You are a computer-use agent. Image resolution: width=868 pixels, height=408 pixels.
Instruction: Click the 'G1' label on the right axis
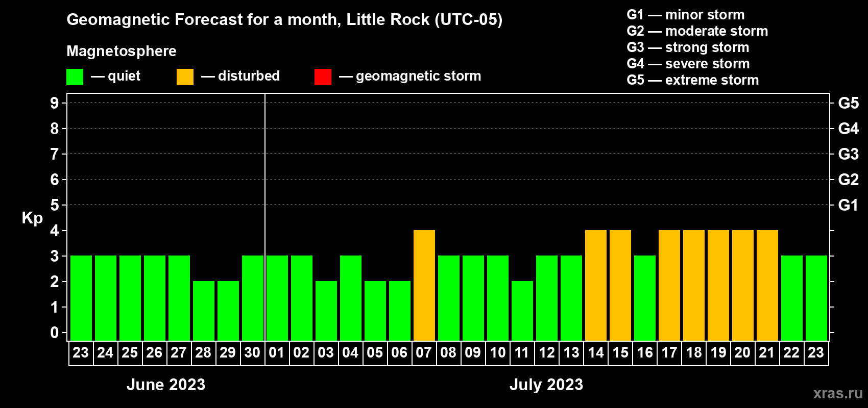849,205
